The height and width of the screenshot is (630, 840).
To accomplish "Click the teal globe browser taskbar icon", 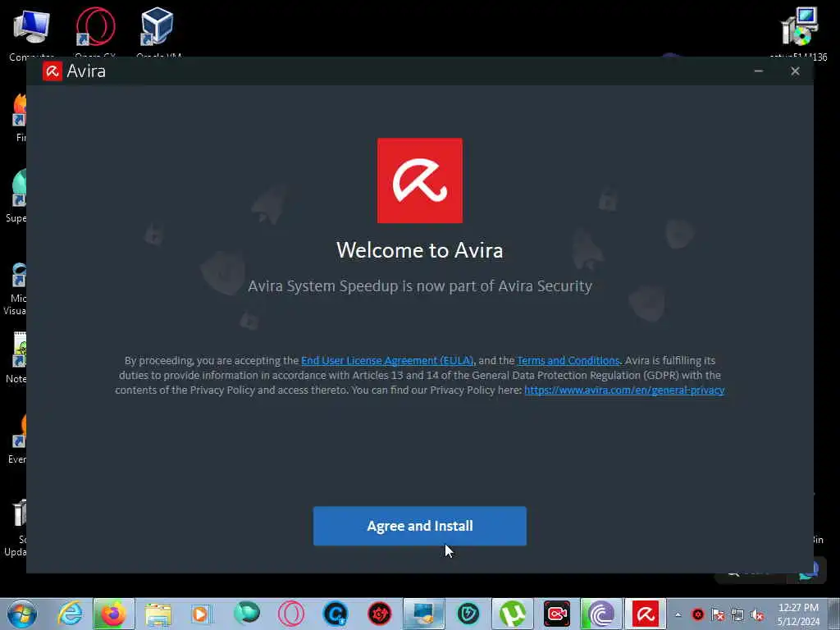I will click(246, 614).
